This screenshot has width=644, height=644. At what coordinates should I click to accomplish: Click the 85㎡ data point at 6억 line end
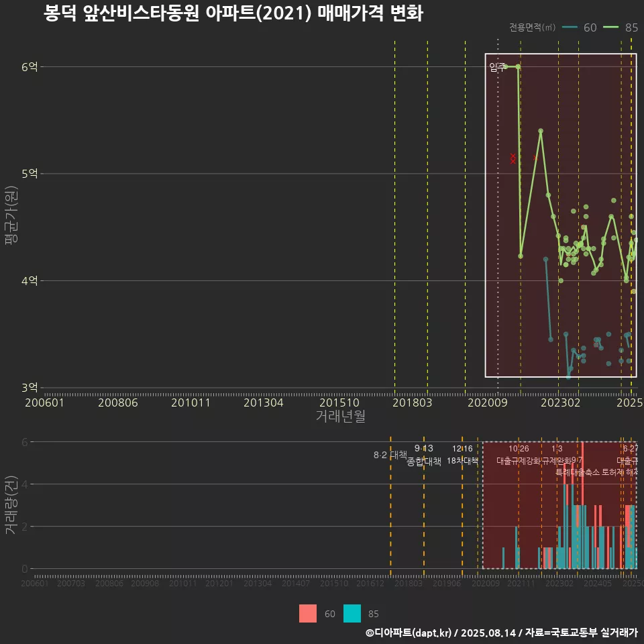point(519,66)
